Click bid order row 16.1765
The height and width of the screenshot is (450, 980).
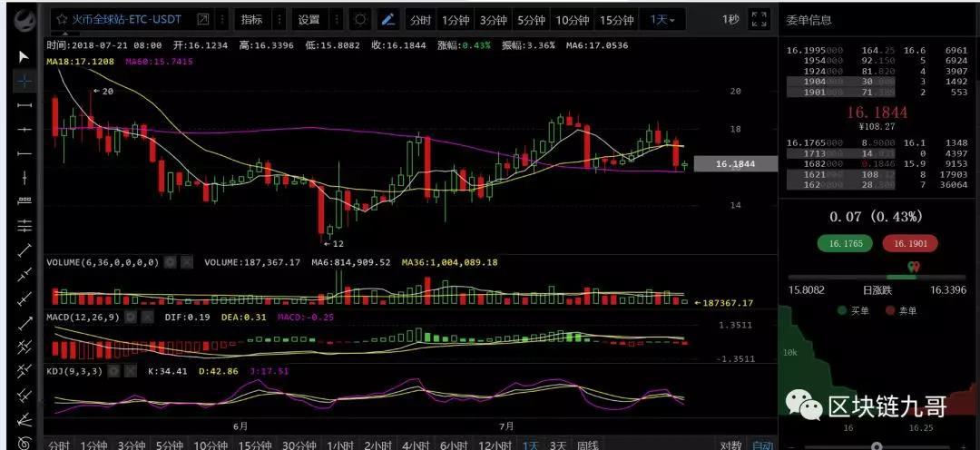click(x=877, y=143)
